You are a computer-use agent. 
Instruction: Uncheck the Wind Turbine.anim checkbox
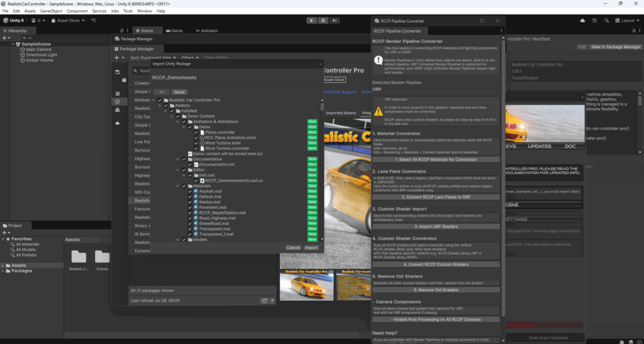click(x=196, y=143)
